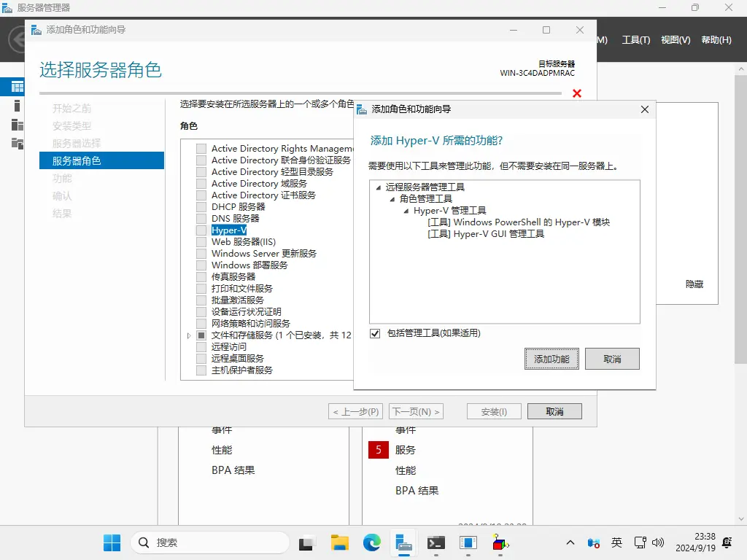Image resolution: width=747 pixels, height=560 pixels.
Task: Click the red X error icon
Action: [x=577, y=93]
